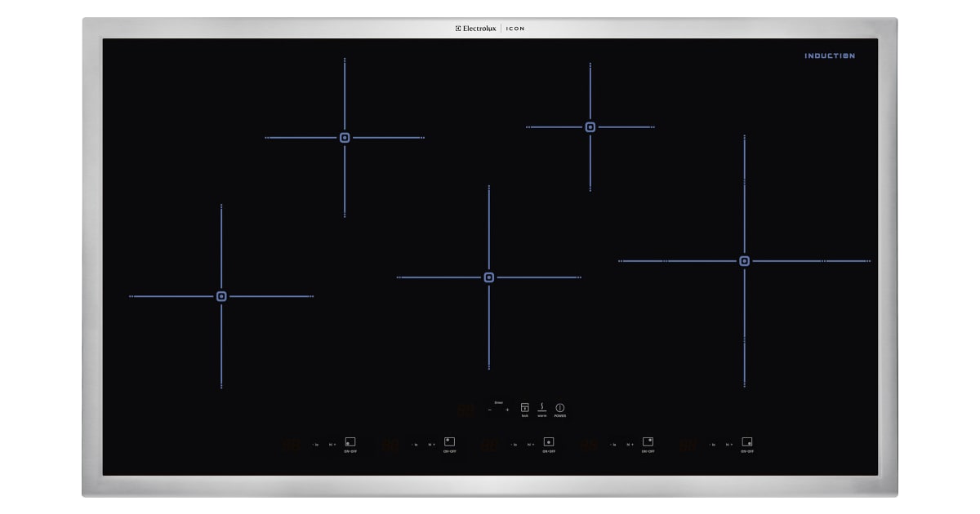Tap the timer plus button
The height and width of the screenshot is (514, 980).
tap(507, 410)
